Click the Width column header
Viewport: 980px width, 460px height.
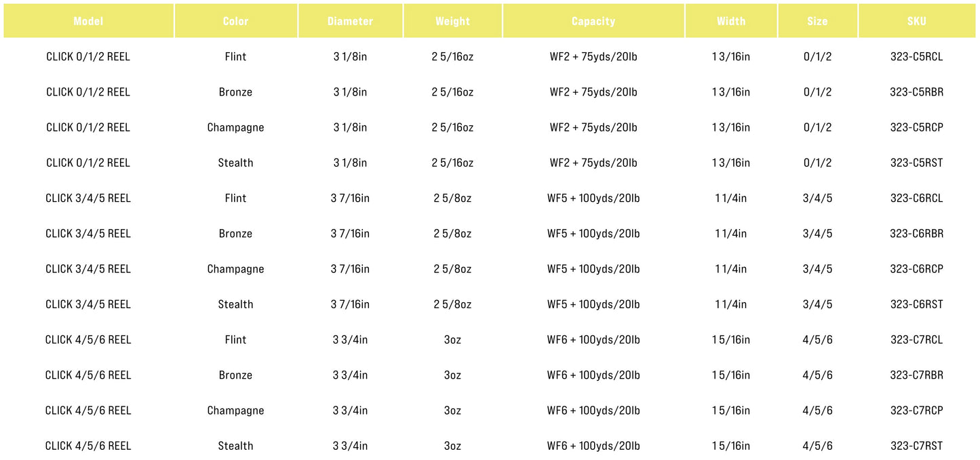click(731, 21)
